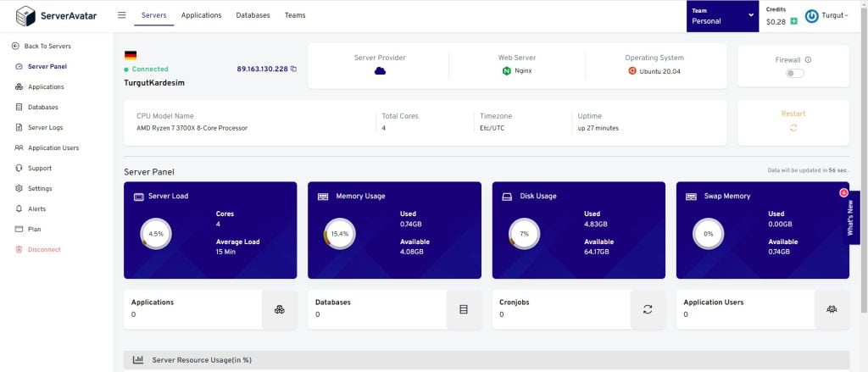
Task: Open the Databases card icon
Action: 464,309
